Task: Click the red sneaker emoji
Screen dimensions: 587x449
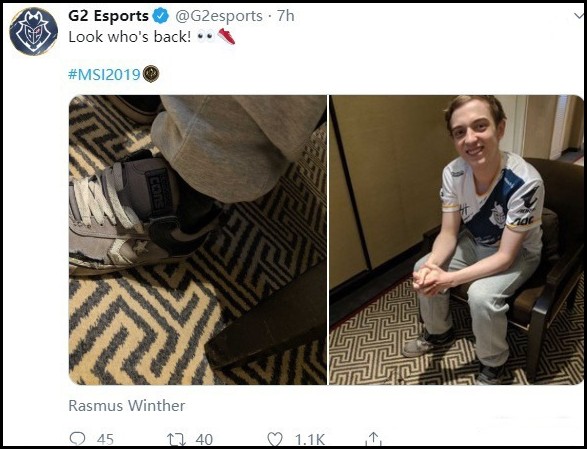Action: (x=226, y=36)
